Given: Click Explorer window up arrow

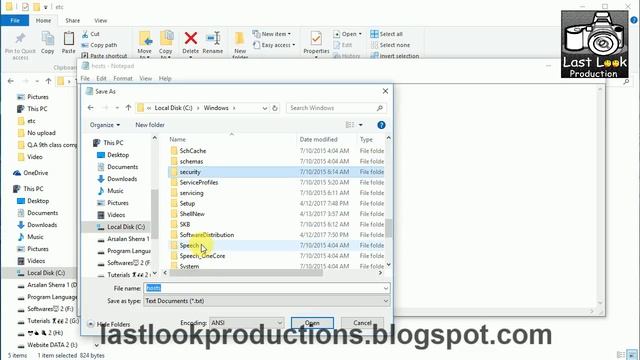Looking at the screenshot, I should click(x=48, y=81).
